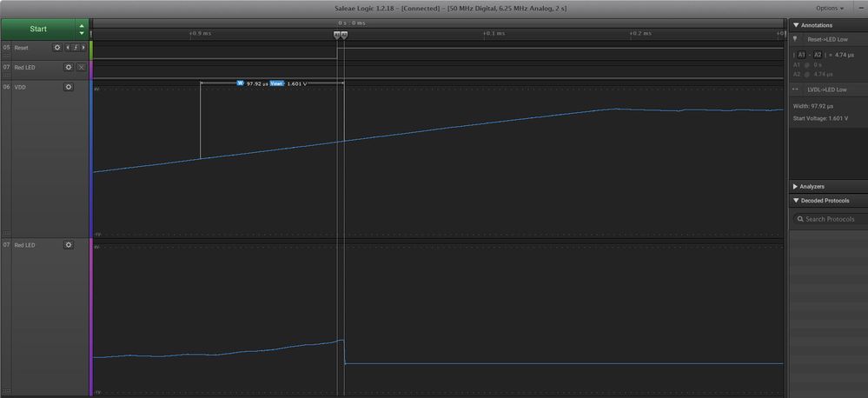This screenshot has width=868, height=398.
Task: Select Reset->LED Low annotation
Action: pyautogui.click(x=827, y=39)
